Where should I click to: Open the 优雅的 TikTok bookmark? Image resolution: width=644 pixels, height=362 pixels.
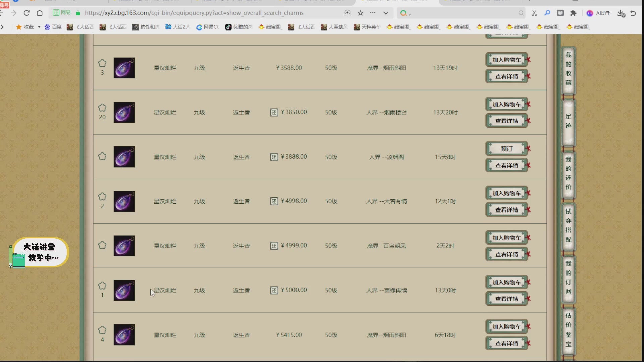click(x=239, y=27)
